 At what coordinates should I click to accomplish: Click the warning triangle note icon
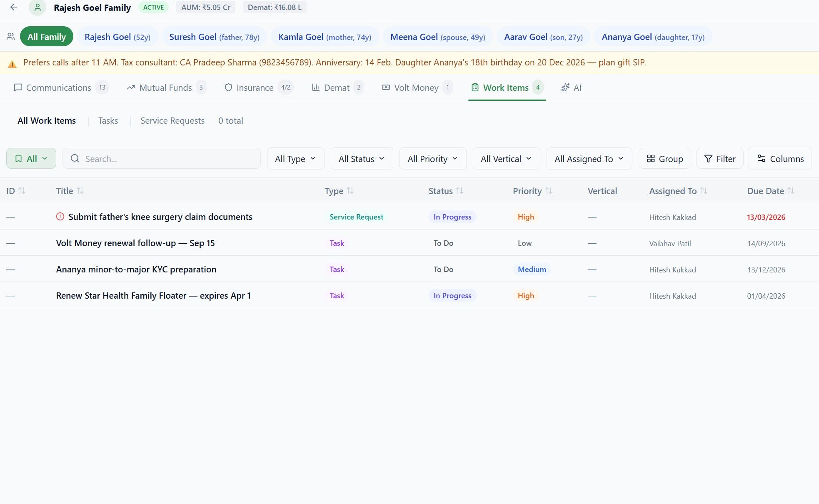pos(12,64)
